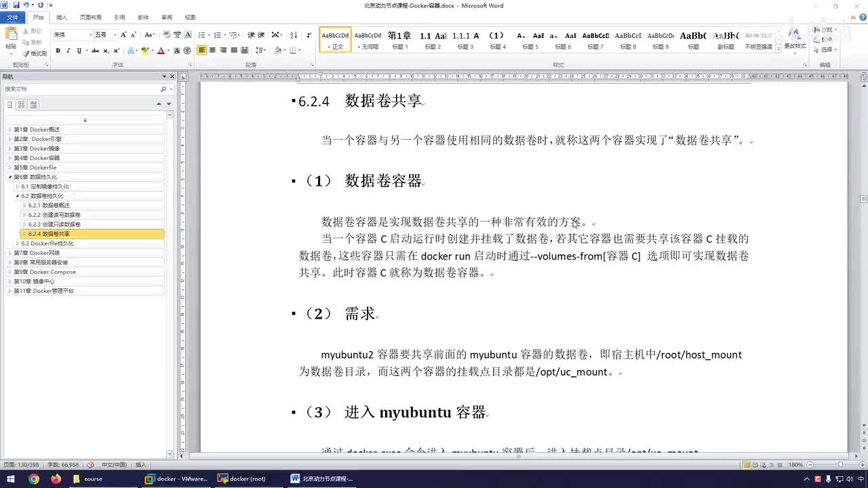The image size is (868, 488).
Task: Switch to the 页面布局 (Page Layout) tab
Action: 90,18
